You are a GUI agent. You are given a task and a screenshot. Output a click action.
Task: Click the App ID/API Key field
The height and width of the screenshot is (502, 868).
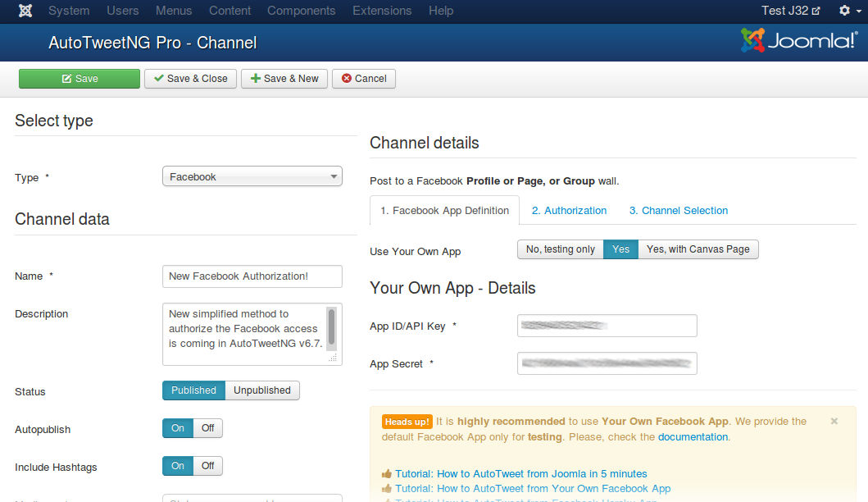point(607,326)
